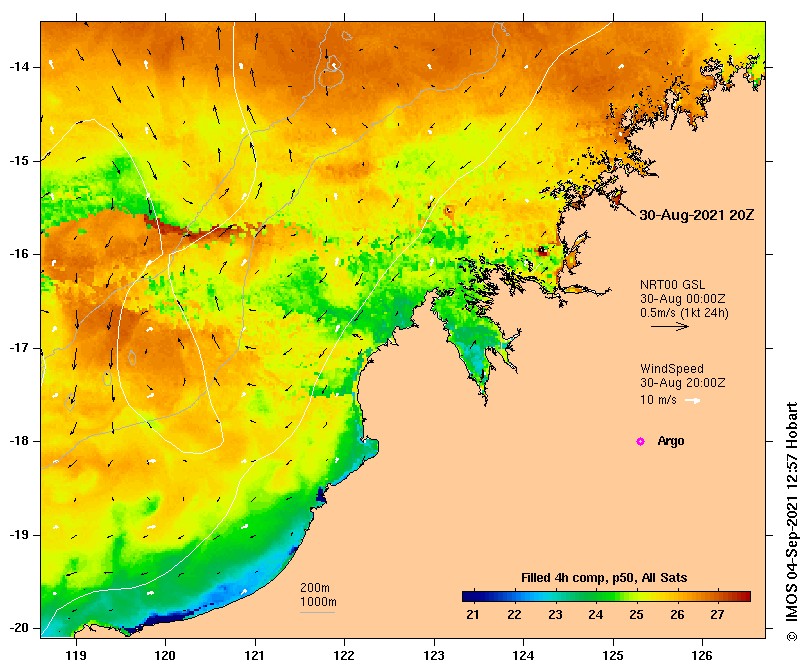Click longitude axis label '125'
This screenshot has height=672, width=809.
pyautogui.click(x=613, y=655)
